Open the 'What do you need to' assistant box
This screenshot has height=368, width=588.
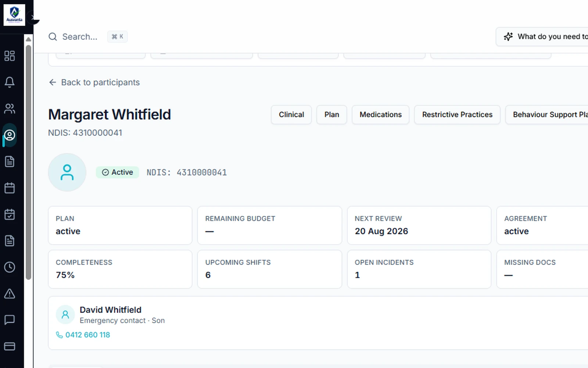click(542, 37)
